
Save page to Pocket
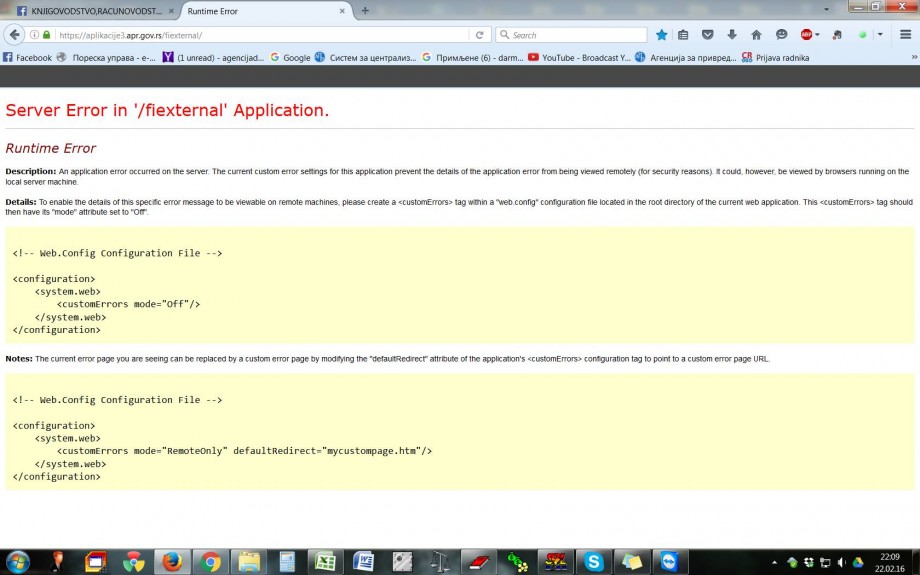tap(708, 35)
